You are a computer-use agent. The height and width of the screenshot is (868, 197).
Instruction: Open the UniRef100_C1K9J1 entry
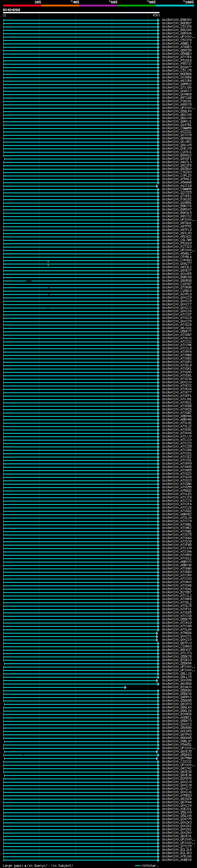tap(177, 152)
